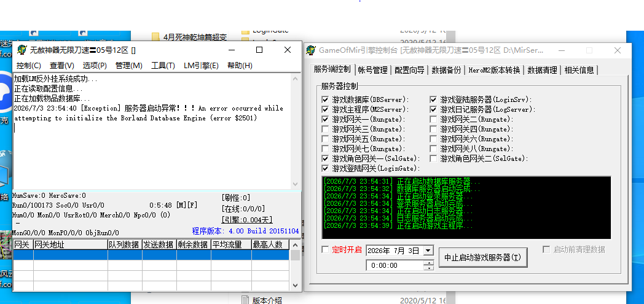Tick the 启动前清理数据 checkbox

546,249
